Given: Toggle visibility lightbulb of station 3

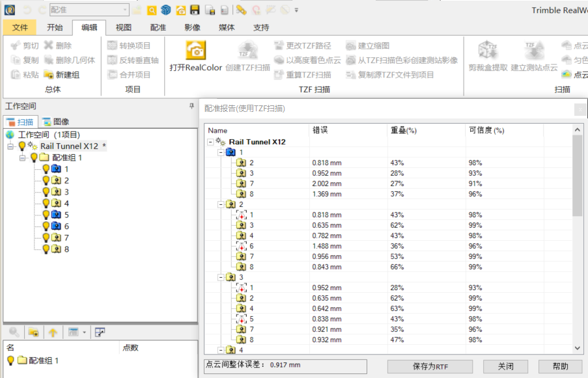Looking at the screenshot, I should 46,192.
